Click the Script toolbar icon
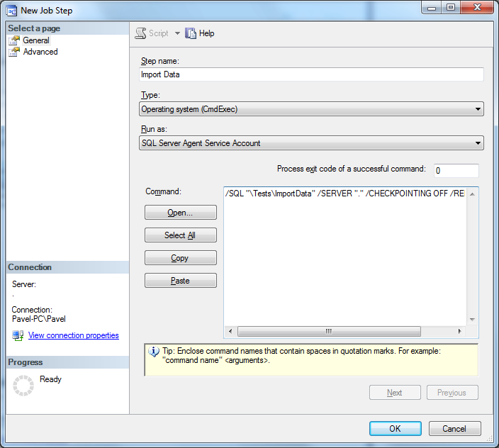 click(x=141, y=33)
